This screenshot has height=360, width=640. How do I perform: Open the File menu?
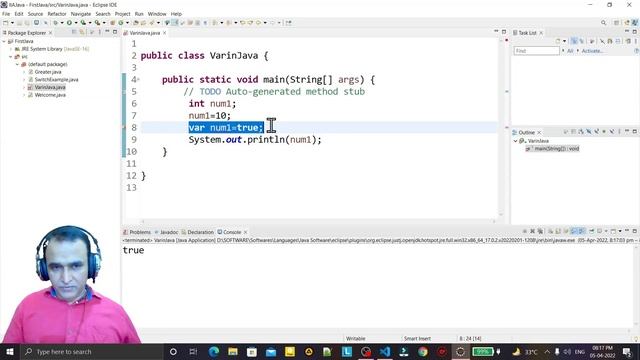(6, 14)
